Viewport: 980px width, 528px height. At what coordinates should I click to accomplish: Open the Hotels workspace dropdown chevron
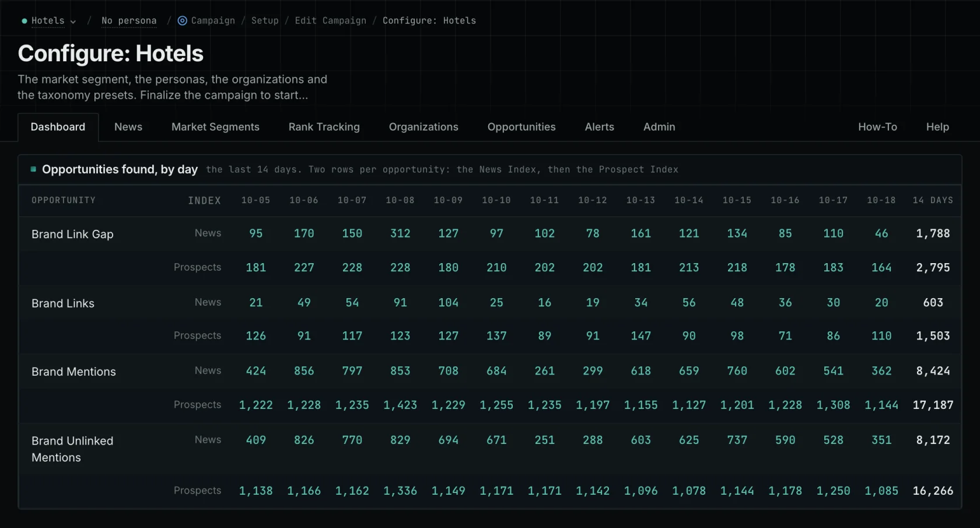click(x=73, y=22)
